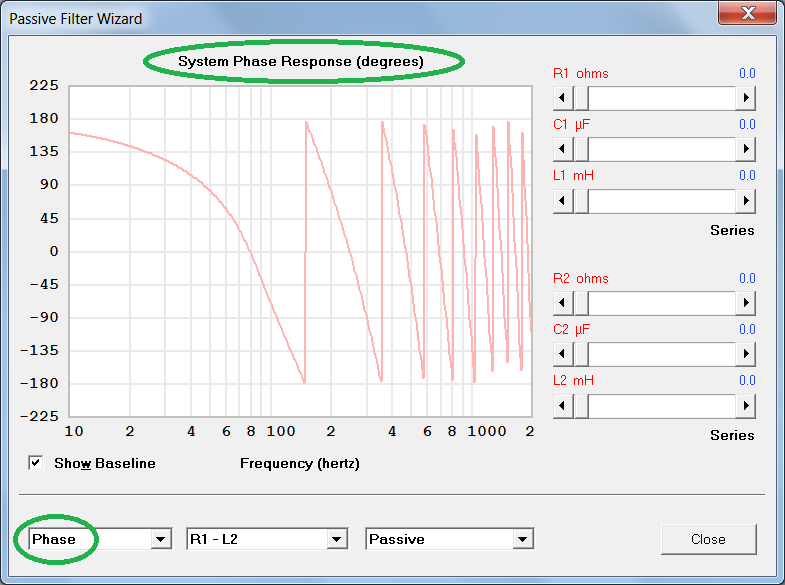Click the R2 ohms slider thumb
Screen dimensions: 785x585
[581, 303]
